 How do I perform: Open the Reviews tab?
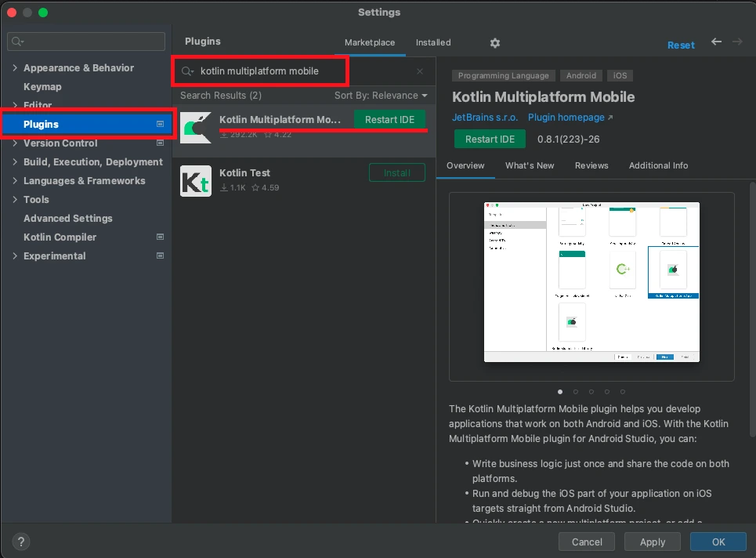click(591, 165)
